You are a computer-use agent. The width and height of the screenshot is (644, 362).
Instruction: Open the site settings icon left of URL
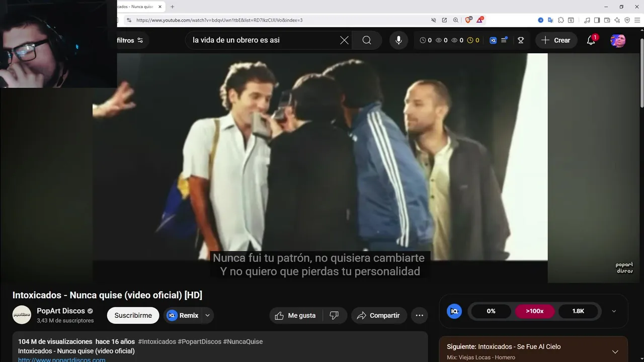129,20
